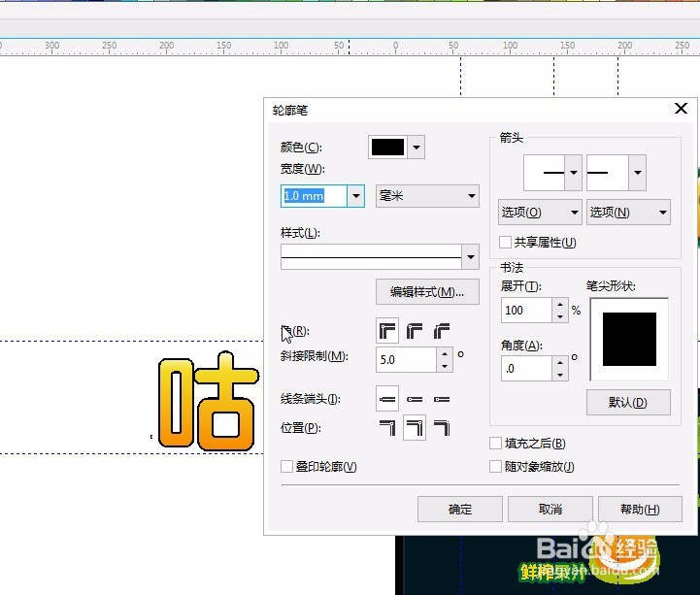Click the 0 mark on horizontal ruler
The height and width of the screenshot is (595, 700).
395,46
